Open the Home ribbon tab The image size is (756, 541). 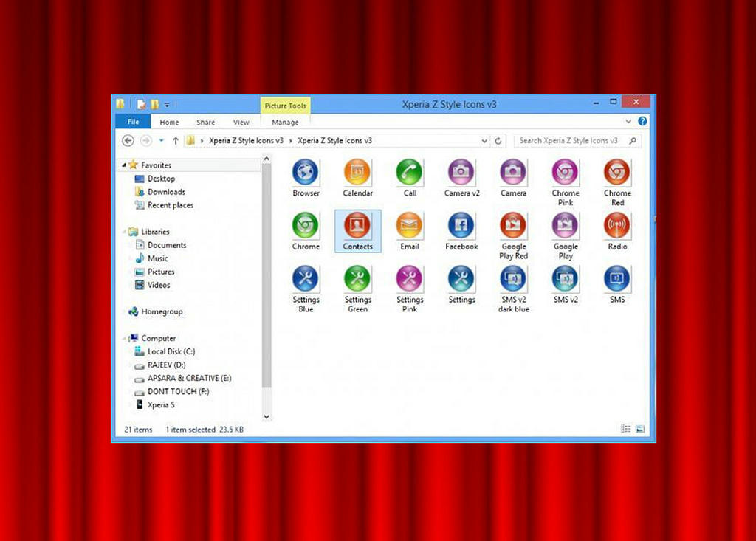(169, 123)
